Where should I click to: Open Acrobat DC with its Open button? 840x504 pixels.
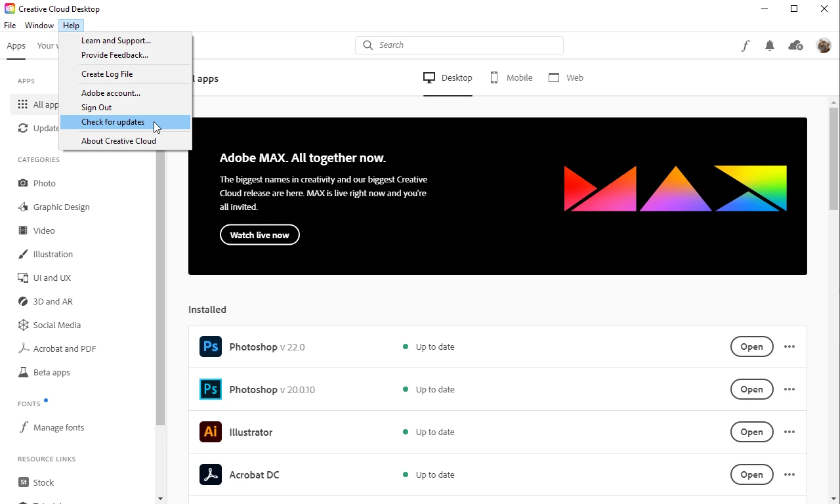click(x=751, y=474)
